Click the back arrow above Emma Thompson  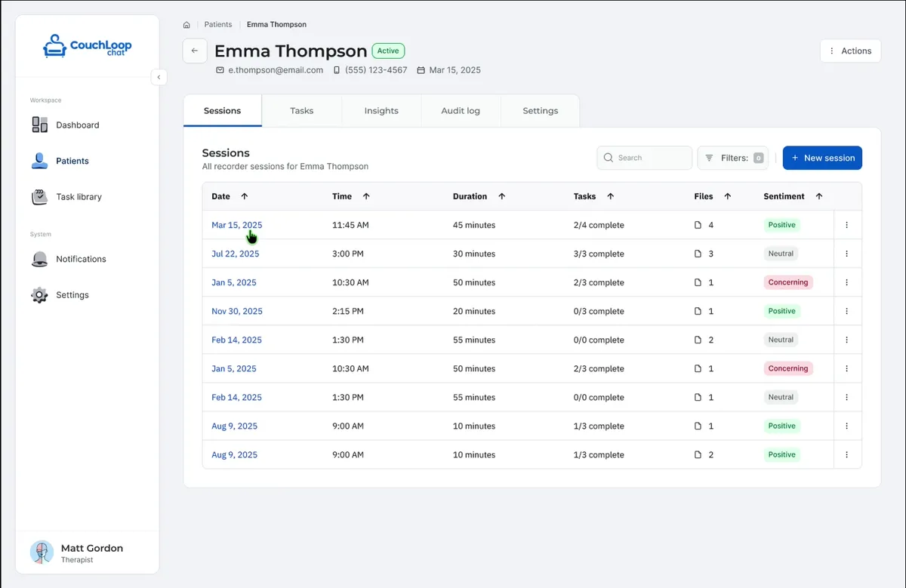tap(194, 51)
